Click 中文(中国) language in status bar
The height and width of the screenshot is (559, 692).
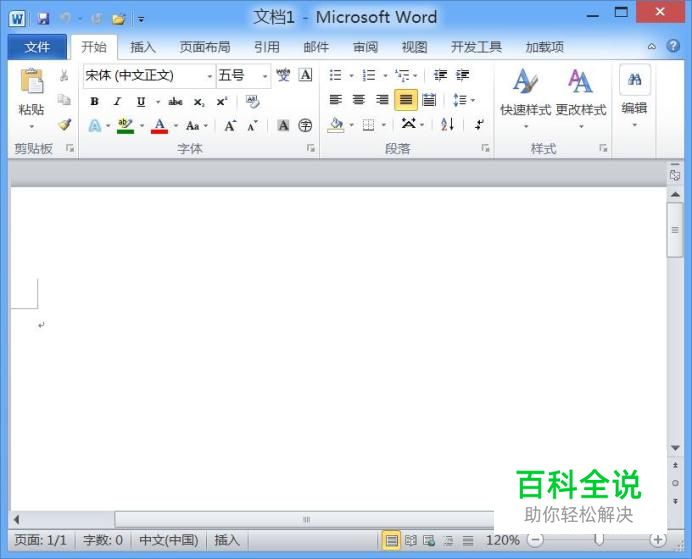tap(169, 540)
